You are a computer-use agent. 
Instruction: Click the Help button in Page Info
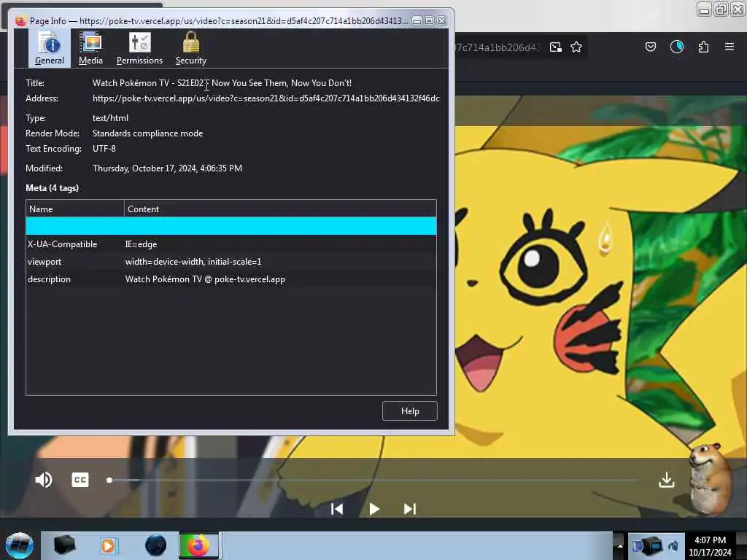(410, 411)
